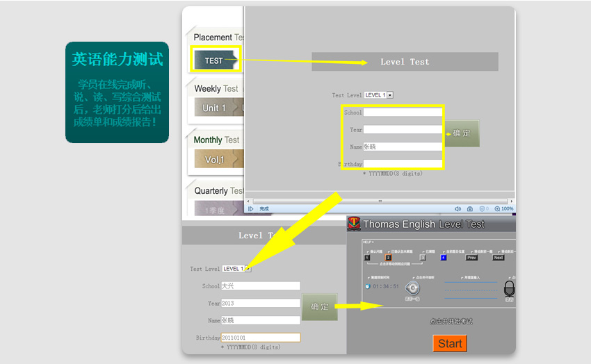Click the Quarterly Test heading
591x364 pixels.
point(219,191)
